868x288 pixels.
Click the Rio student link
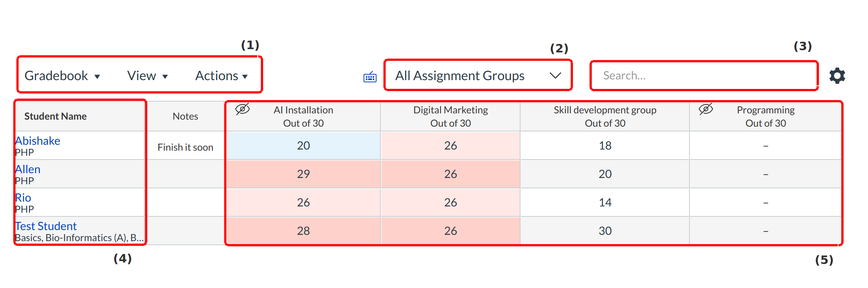tap(23, 198)
